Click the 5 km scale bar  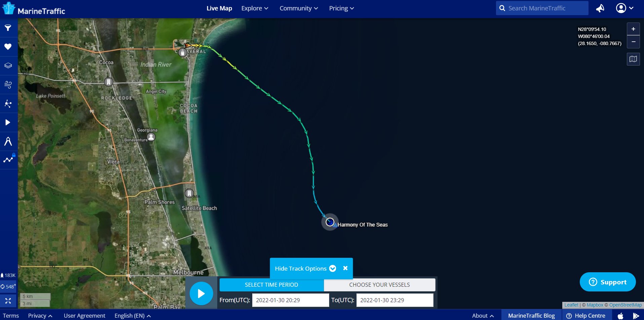(x=35, y=296)
